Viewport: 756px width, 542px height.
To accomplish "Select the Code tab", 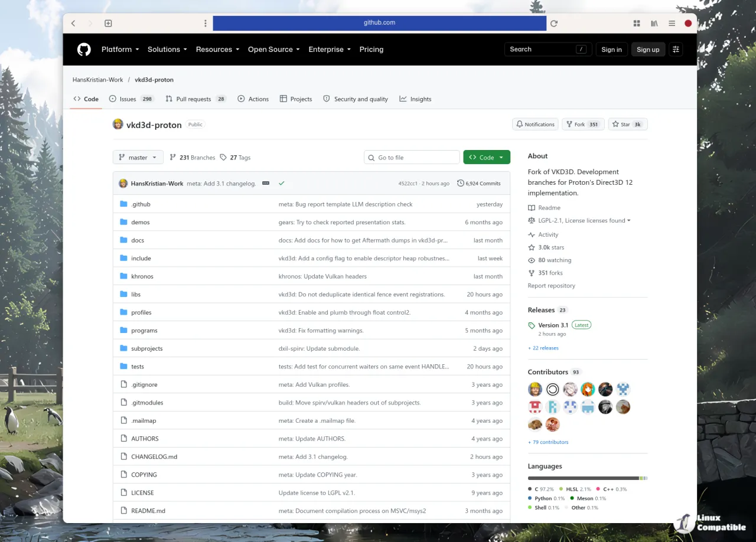I will tap(86, 99).
